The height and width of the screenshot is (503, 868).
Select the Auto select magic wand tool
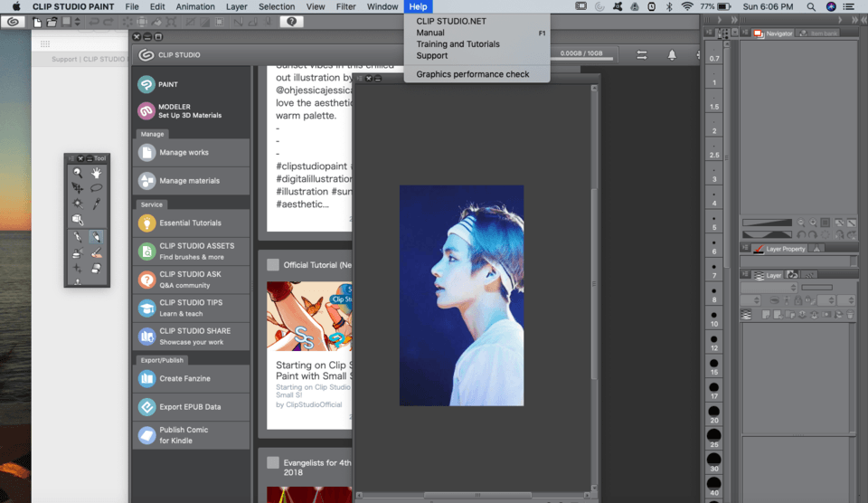(x=78, y=204)
